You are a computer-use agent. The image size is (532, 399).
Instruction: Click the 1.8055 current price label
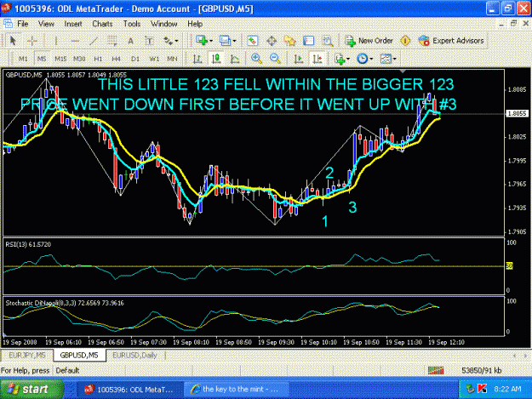tap(517, 113)
